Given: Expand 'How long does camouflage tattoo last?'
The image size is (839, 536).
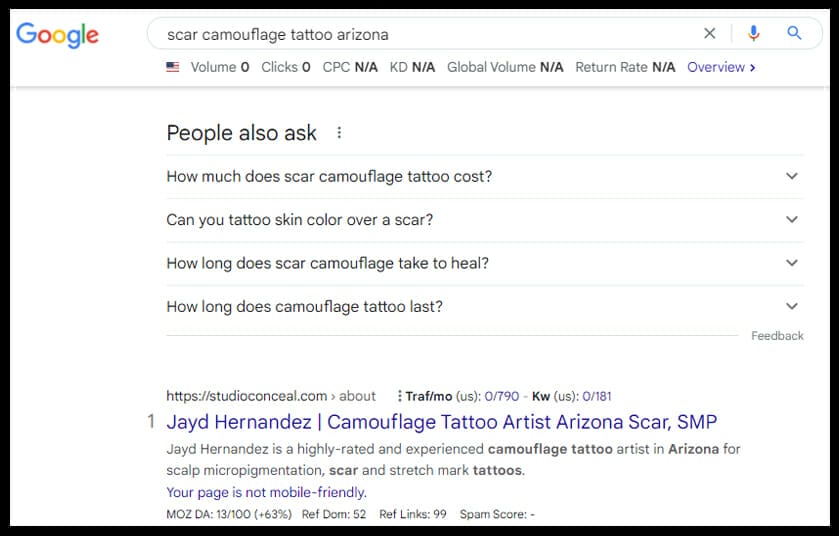Looking at the screenshot, I should pyautogui.click(x=485, y=307).
